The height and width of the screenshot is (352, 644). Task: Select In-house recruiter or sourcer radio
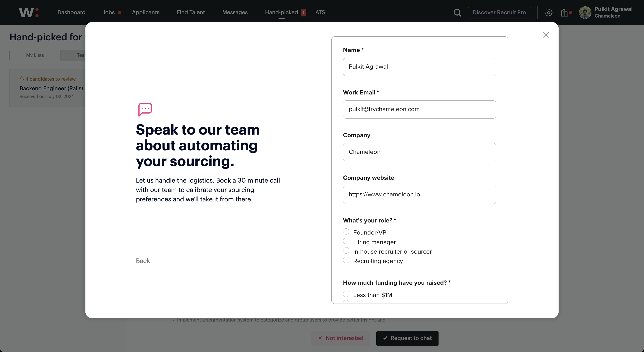pyautogui.click(x=346, y=251)
